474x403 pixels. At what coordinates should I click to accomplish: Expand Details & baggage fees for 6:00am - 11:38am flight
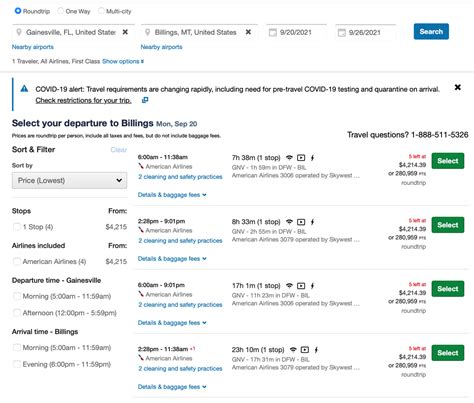(172, 195)
